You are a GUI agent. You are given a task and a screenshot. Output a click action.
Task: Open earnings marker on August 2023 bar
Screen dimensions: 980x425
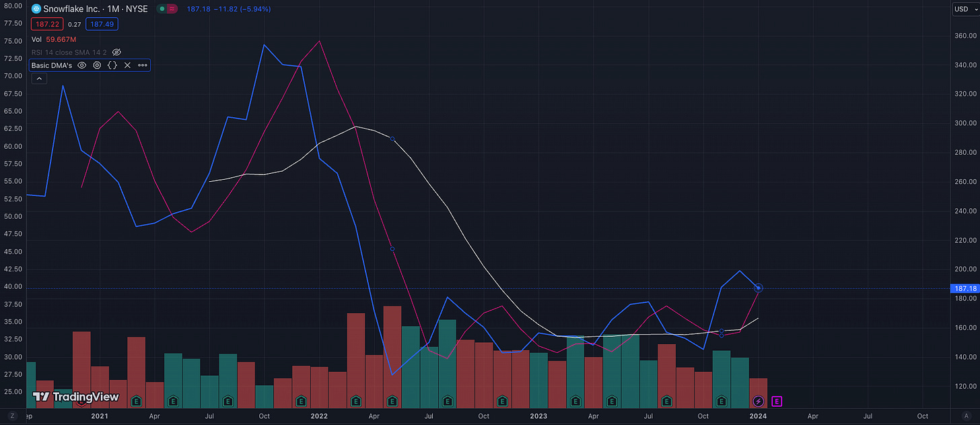(x=667, y=401)
